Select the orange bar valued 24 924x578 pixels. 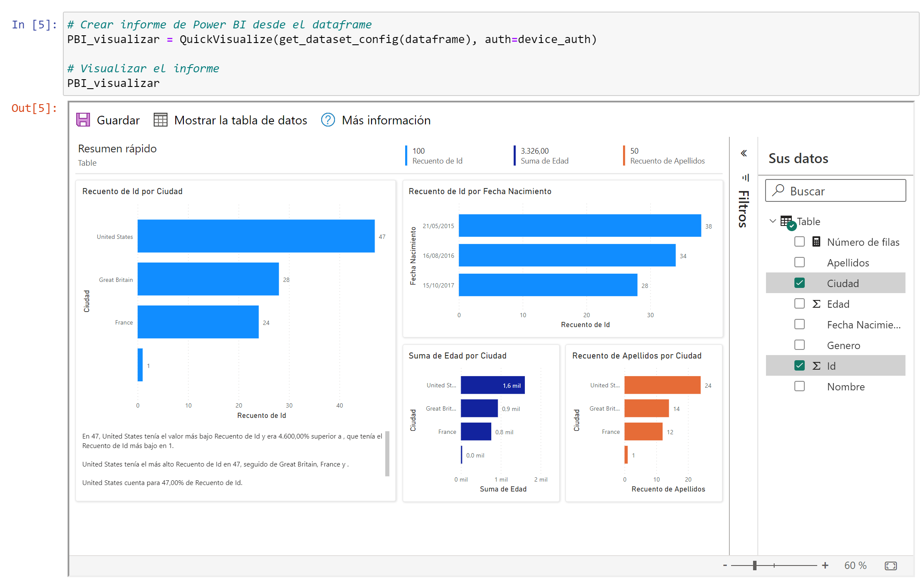[663, 385]
